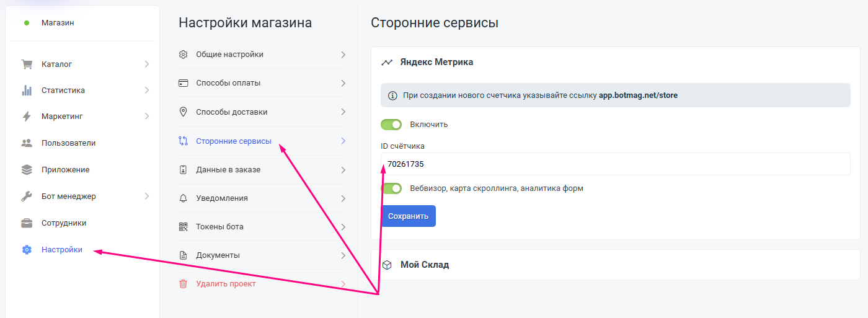Open the Уведомления settings item

(221, 198)
